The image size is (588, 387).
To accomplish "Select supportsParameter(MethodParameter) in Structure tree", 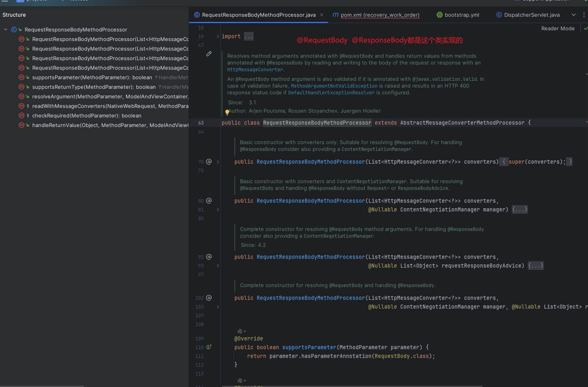I will coord(92,77).
